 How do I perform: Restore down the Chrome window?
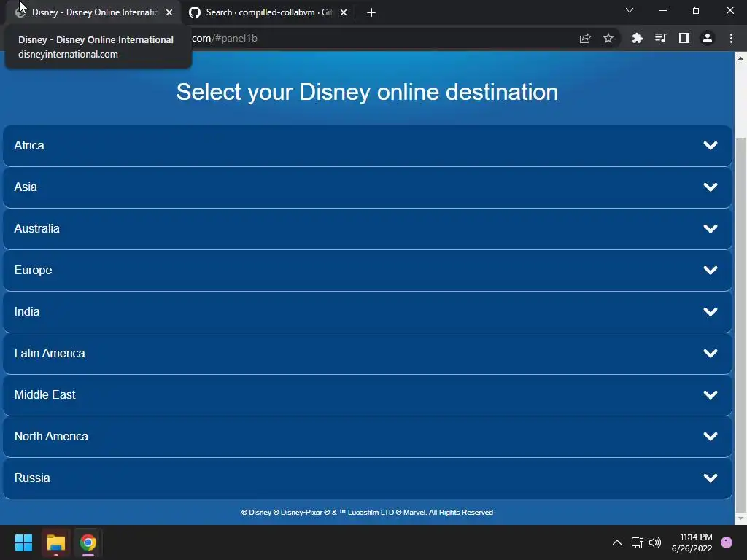tap(697, 10)
